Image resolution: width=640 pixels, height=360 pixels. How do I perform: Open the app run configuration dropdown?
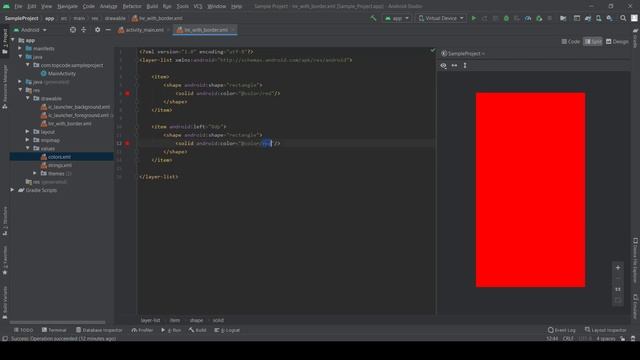coord(397,18)
